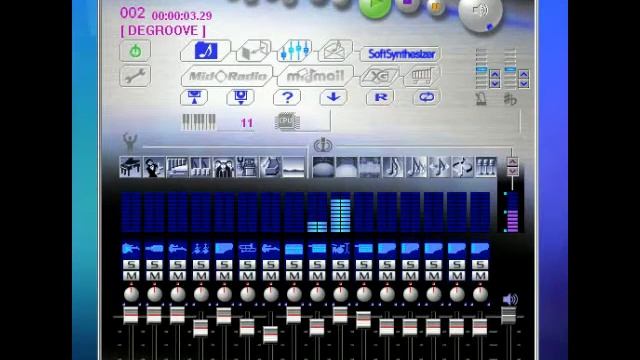
Task: Click the value 11 beside keyboard icon
Action: [x=247, y=123]
